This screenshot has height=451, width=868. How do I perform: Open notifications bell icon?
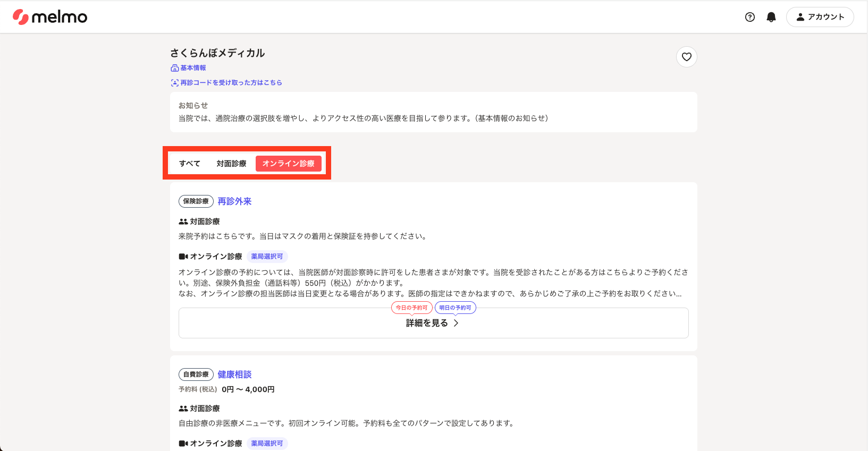[x=771, y=17]
